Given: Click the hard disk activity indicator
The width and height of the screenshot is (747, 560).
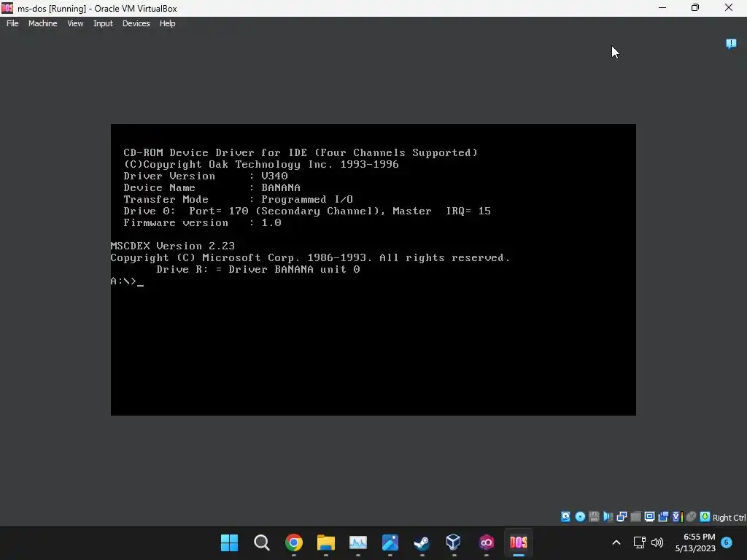Looking at the screenshot, I should point(565,517).
